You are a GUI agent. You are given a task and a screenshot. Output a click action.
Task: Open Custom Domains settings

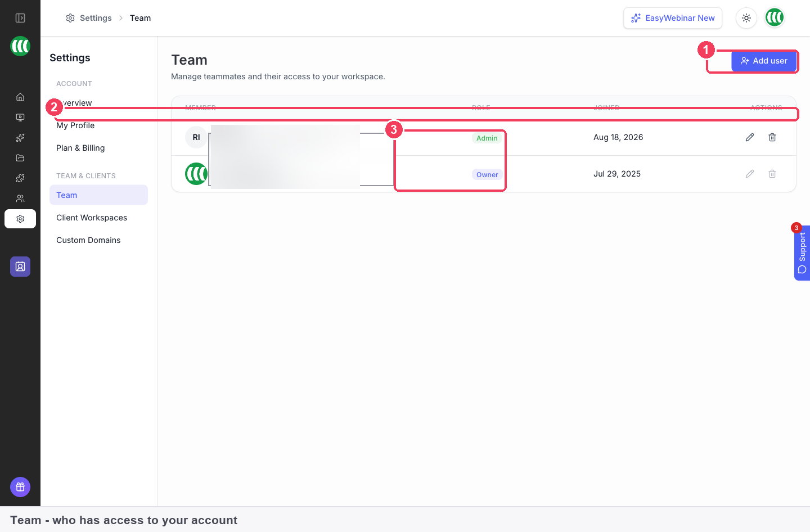[88, 240]
